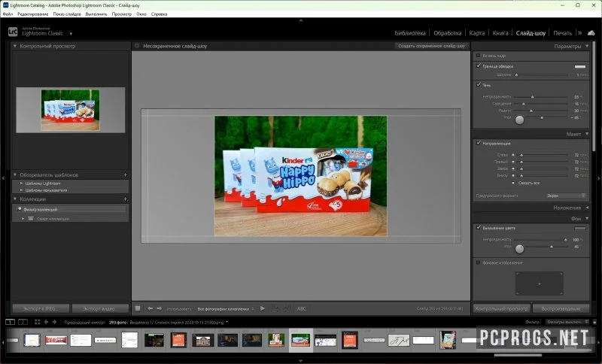The image size is (602, 364).
Task: Rotate slide clockwise icon in toolbar
Action: (x=287, y=308)
